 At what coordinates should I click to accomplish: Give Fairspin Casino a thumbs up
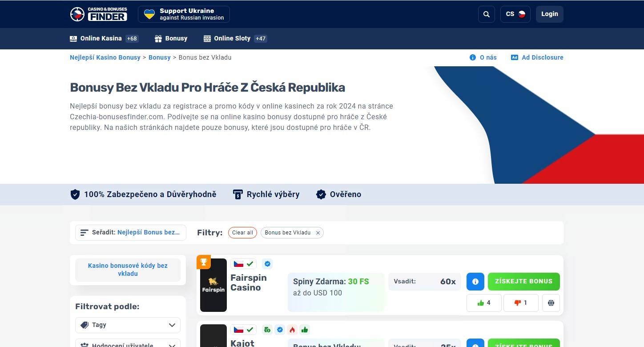tap(484, 303)
